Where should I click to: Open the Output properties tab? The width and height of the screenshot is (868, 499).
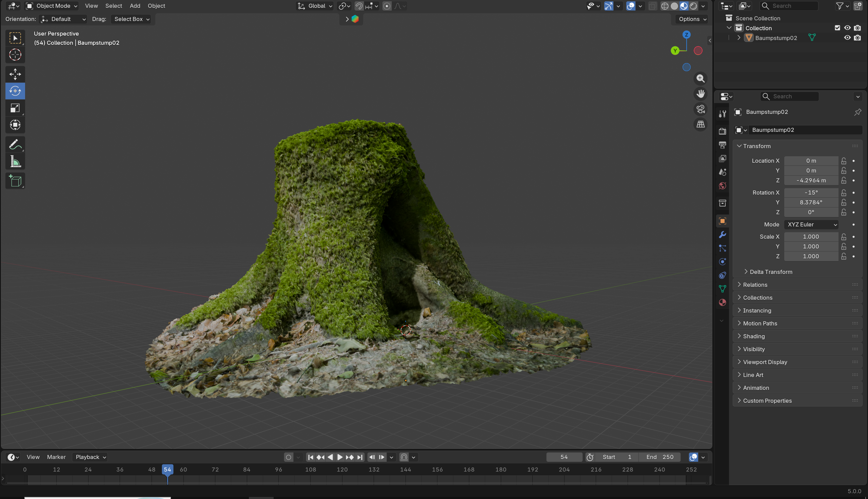click(x=722, y=145)
